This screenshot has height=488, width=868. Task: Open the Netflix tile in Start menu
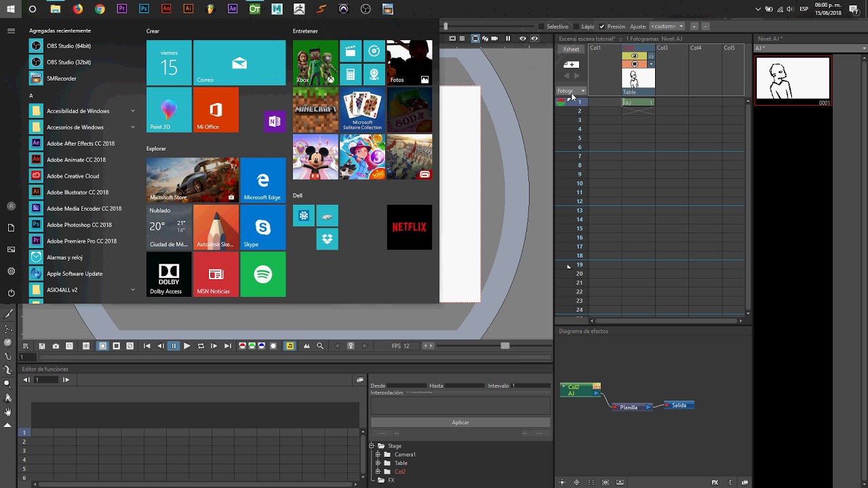tap(409, 227)
